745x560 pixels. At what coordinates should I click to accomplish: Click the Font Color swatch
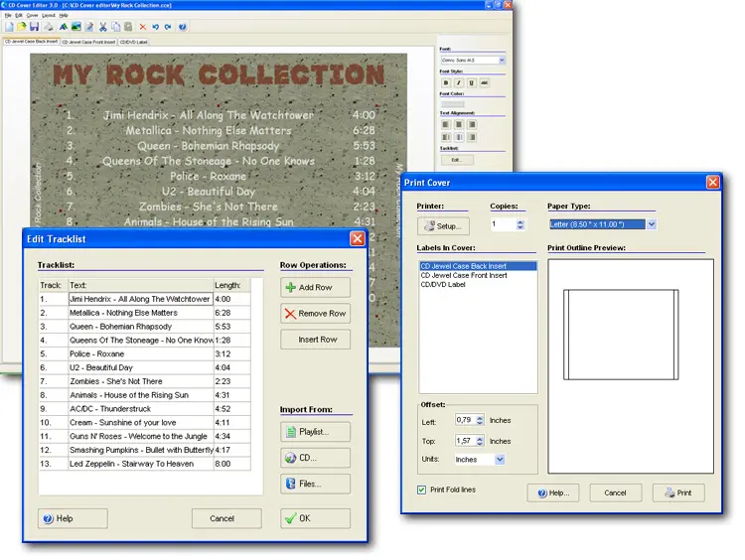point(452,104)
